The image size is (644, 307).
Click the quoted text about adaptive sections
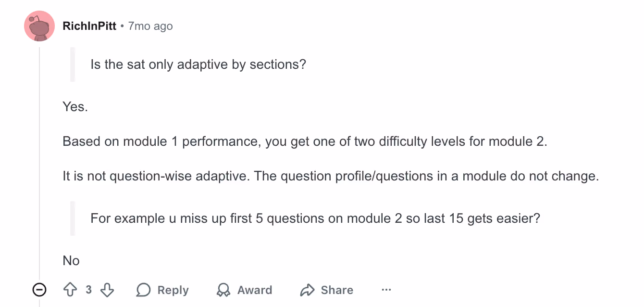[x=198, y=64]
